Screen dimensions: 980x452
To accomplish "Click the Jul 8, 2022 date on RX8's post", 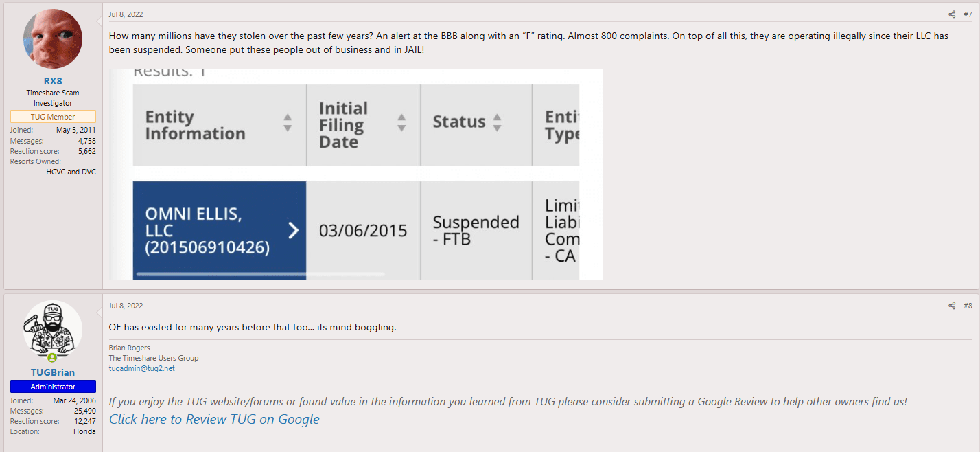I will 126,14.
